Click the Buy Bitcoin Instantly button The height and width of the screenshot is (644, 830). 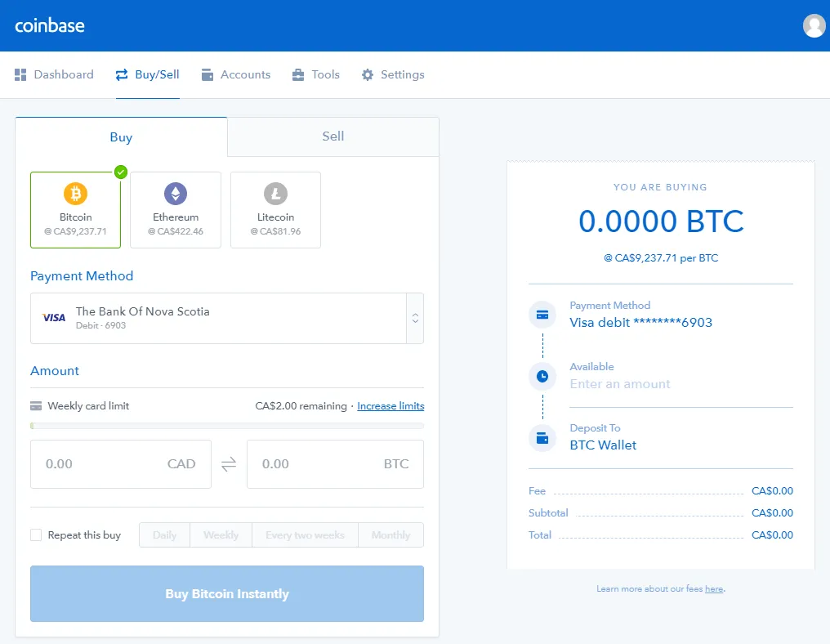(227, 593)
